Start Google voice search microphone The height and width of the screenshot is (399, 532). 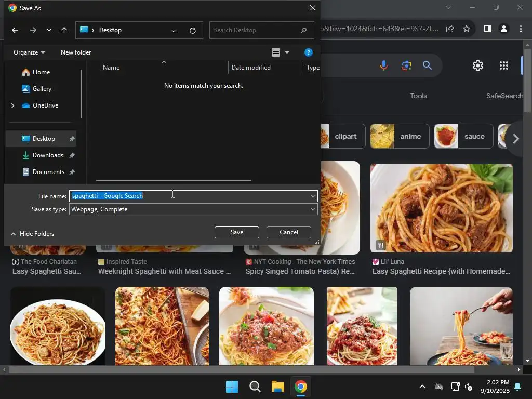tap(384, 65)
